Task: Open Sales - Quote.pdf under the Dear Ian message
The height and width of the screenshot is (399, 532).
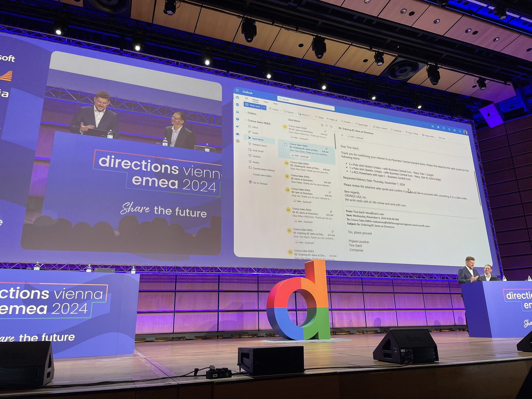Action: 303,202
